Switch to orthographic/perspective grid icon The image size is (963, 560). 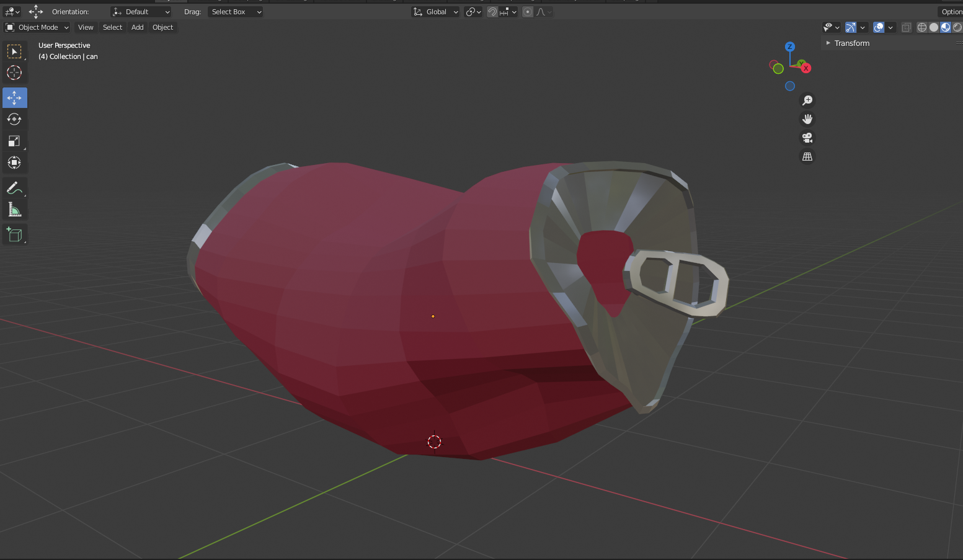coord(807,157)
